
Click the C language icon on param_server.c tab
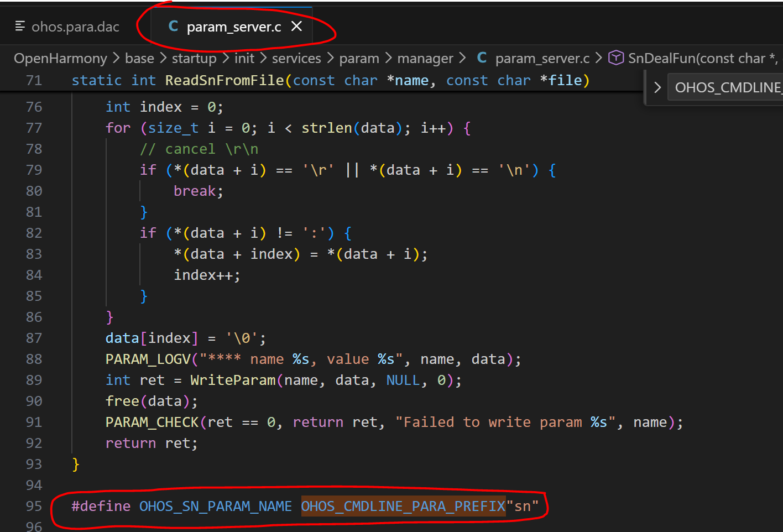click(173, 27)
